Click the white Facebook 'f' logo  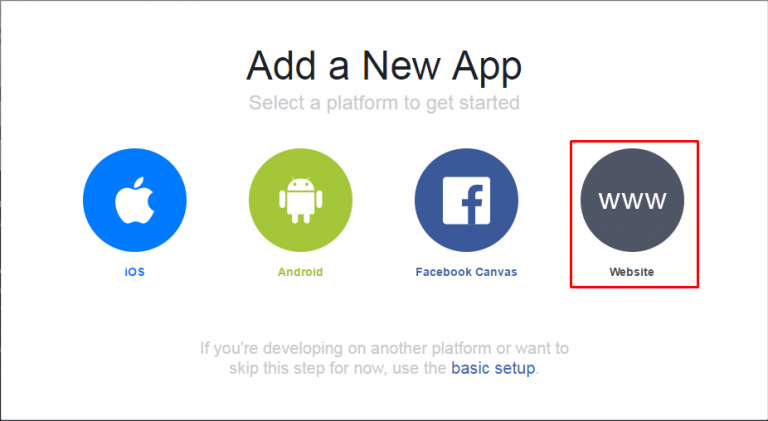click(x=466, y=201)
